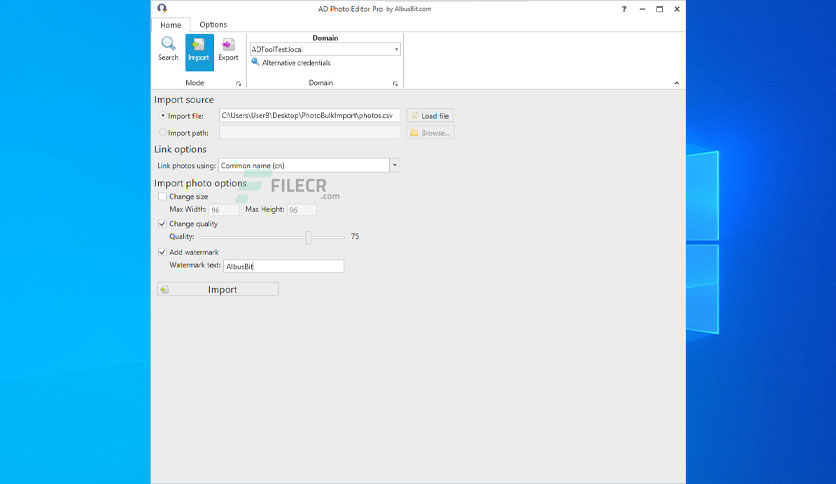The width and height of the screenshot is (836, 484).
Task: Click the AD Photo Editor app logo
Action: coord(162,8)
